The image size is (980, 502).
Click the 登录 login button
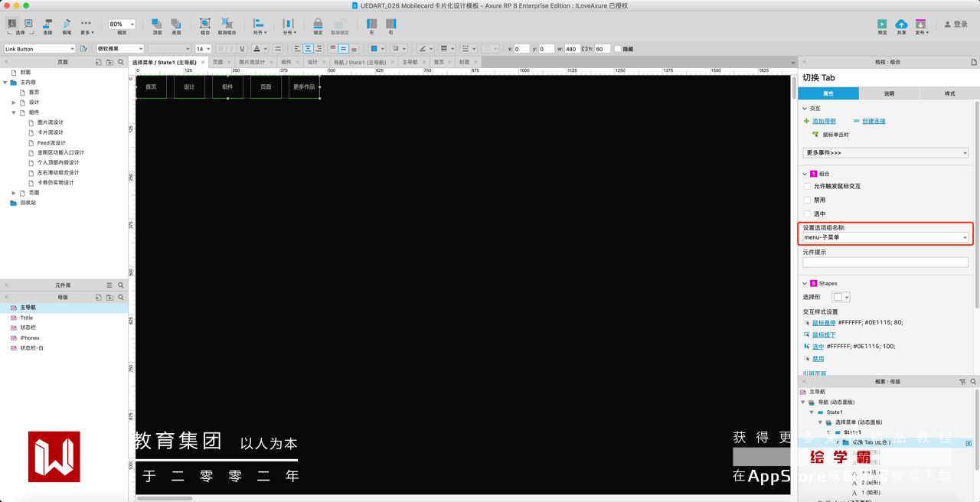click(955, 24)
